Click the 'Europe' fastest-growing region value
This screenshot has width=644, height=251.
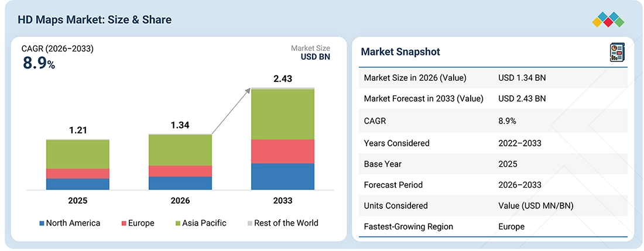[511, 226]
